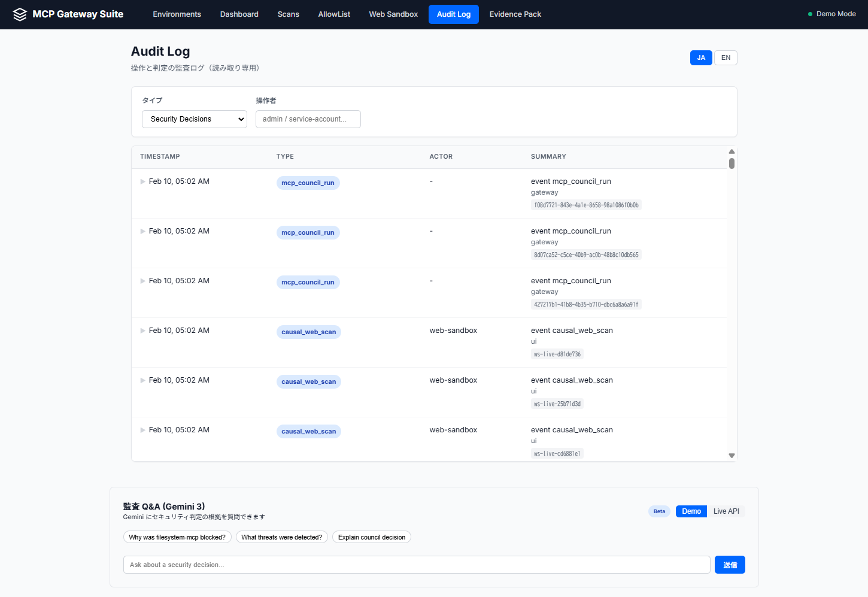Screen dimensions: 868x597
Task: Switch language to JA
Action: (701, 57)
